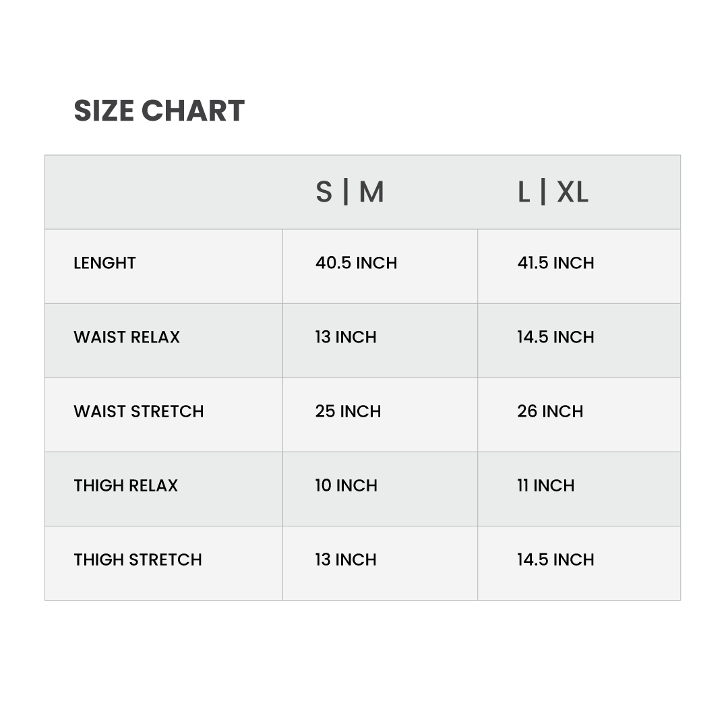Select the L | XL column header
Image resolution: width=728 pixels, height=728 pixels.
[x=553, y=191]
